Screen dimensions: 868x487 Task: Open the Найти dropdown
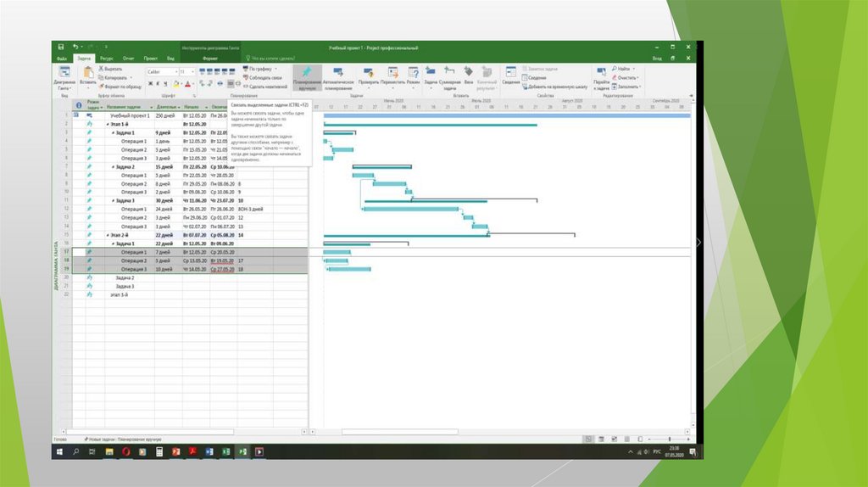(623, 69)
